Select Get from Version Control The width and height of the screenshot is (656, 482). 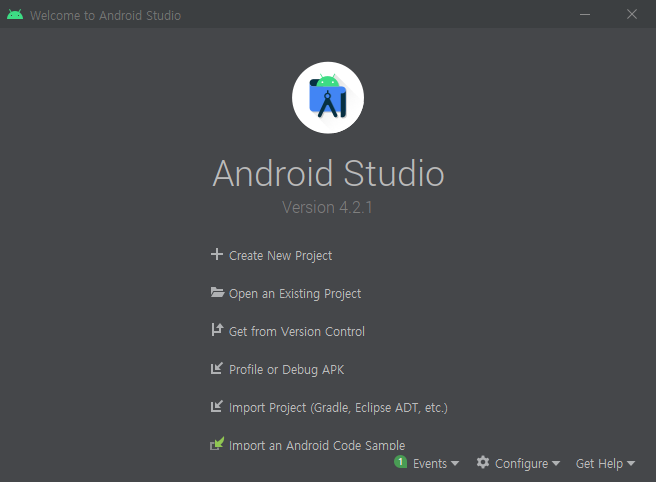tap(297, 332)
